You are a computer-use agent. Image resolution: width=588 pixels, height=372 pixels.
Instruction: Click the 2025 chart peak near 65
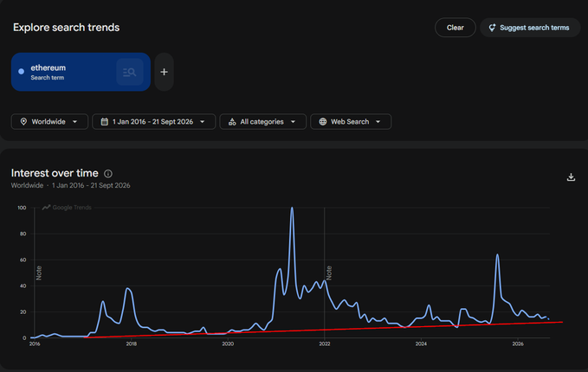[497, 254]
